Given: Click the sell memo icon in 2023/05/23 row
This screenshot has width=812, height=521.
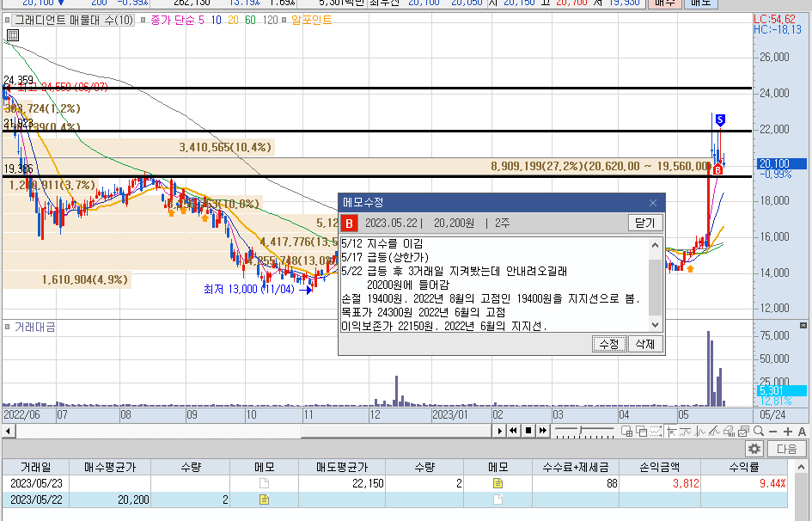Looking at the screenshot, I should (x=498, y=484).
